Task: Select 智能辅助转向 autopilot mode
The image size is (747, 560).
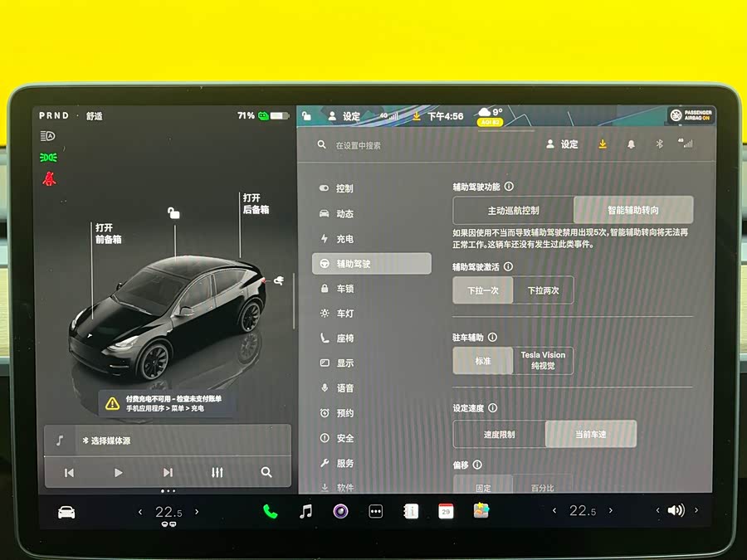Action: [633, 211]
